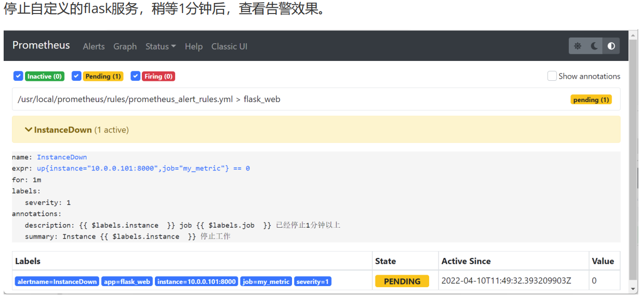This screenshot has width=644, height=297.
Task: Click the app=flask_web label badge
Action: coord(127,281)
